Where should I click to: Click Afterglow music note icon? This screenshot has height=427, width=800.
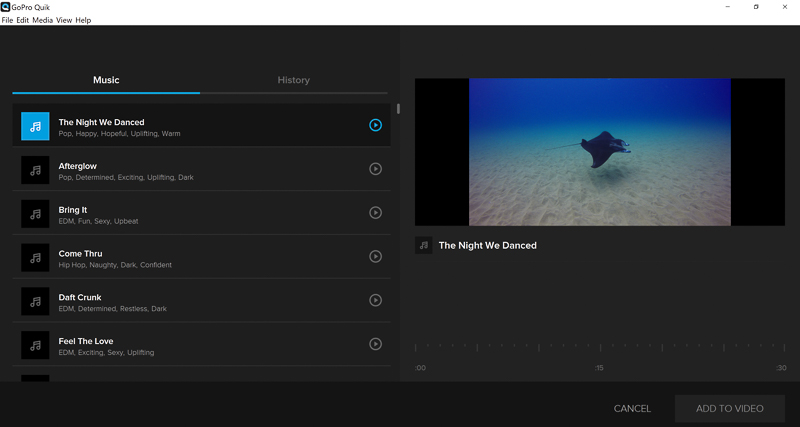35,170
